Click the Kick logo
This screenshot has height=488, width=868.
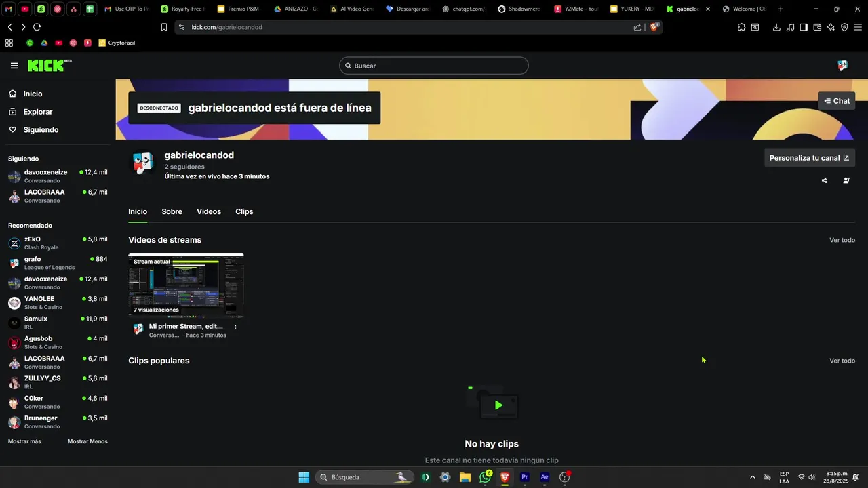coord(50,65)
